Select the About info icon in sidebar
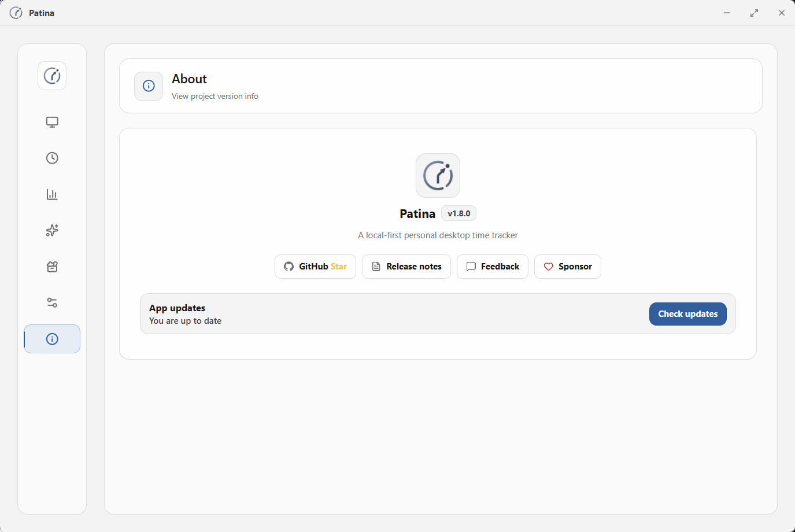 52,339
